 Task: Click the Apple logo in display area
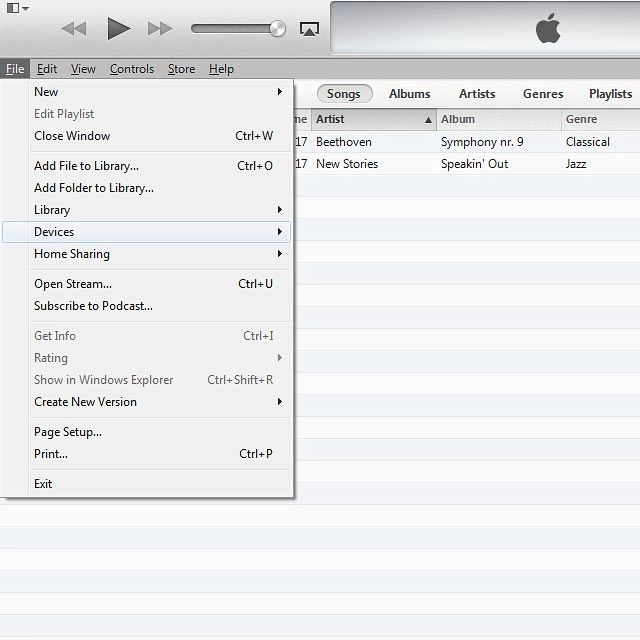point(548,29)
